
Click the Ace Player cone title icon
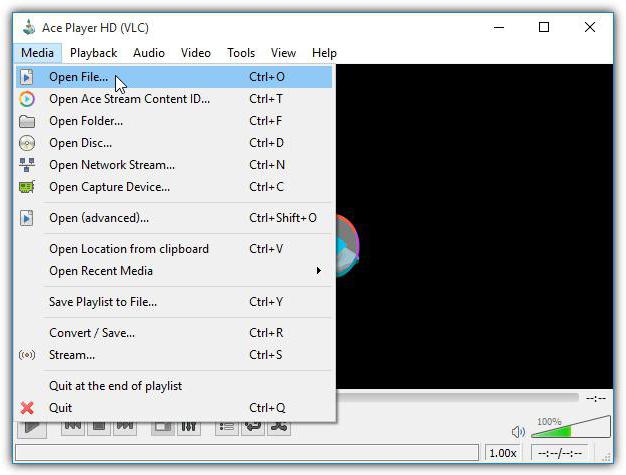point(29,27)
